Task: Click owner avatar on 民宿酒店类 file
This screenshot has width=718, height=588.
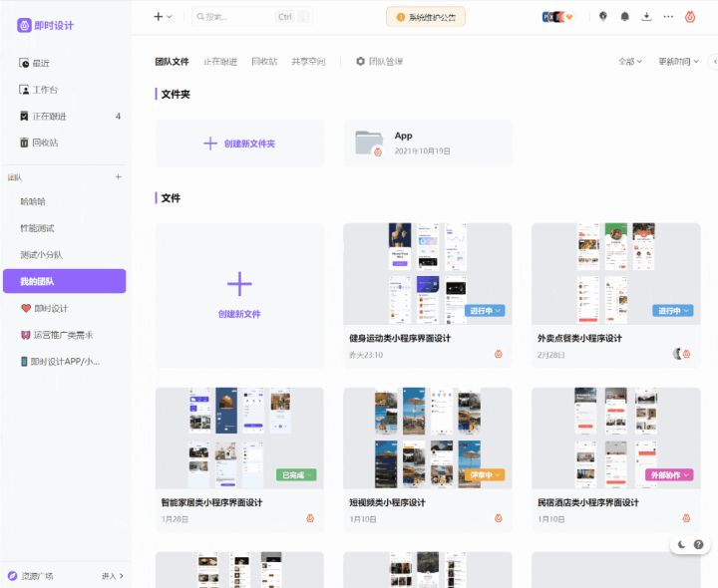Action: (686, 518)
